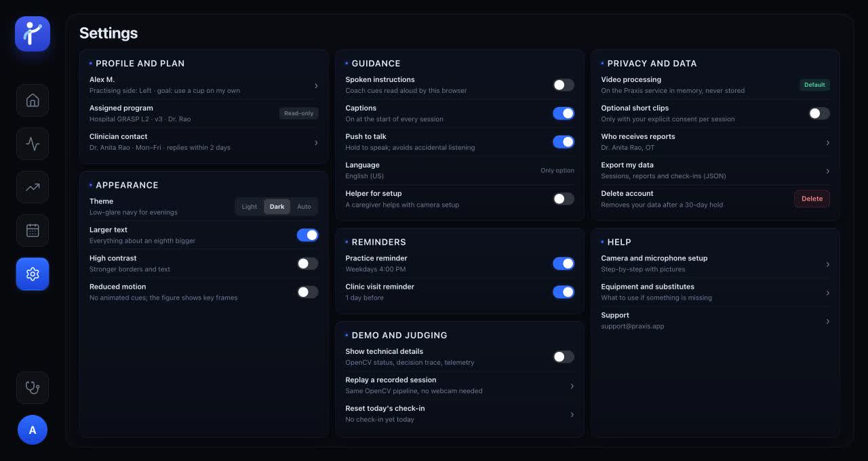Click the PROFILE AND PLAN section heading
This screenshot has width=868, height=461.
tap(140, 63)
